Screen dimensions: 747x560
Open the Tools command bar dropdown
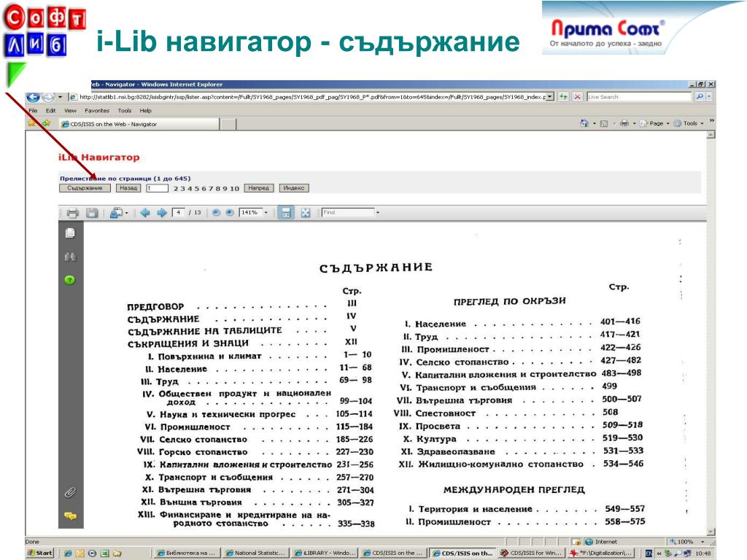[689, 123]
